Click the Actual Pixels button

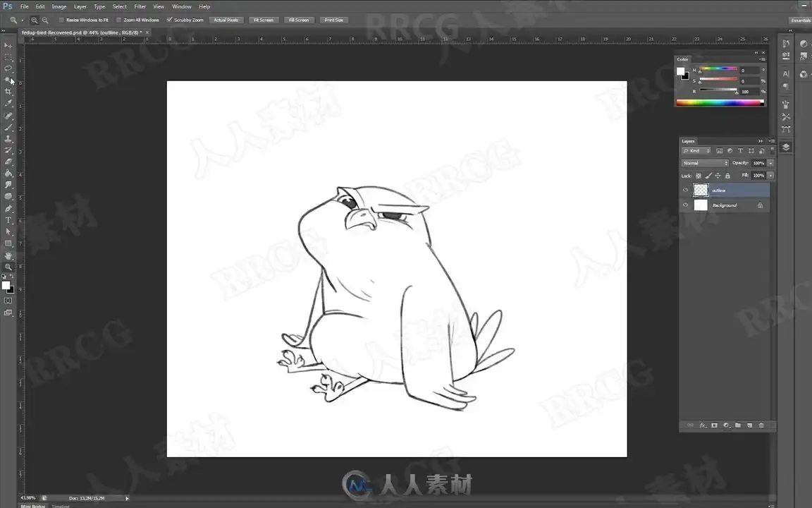point(226,20)
